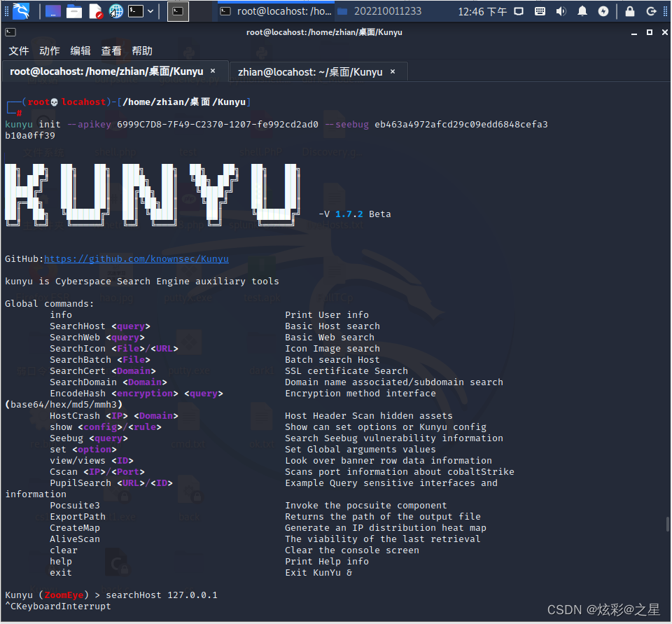Click the '--seebug' option in command
The height and width of the screenshot is (624, 672).
pyautogui.click(x=346, y=125)
